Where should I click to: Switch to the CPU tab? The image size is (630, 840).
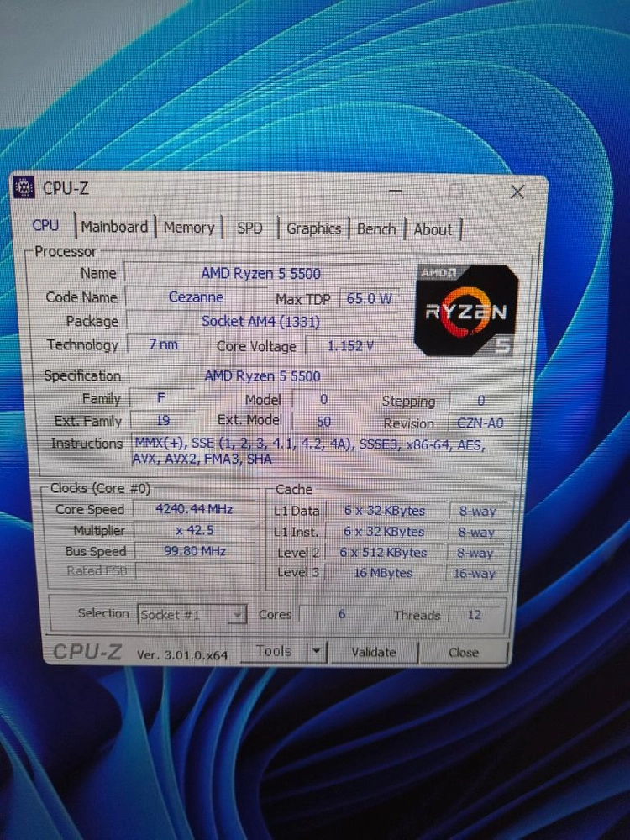[45, 225]
